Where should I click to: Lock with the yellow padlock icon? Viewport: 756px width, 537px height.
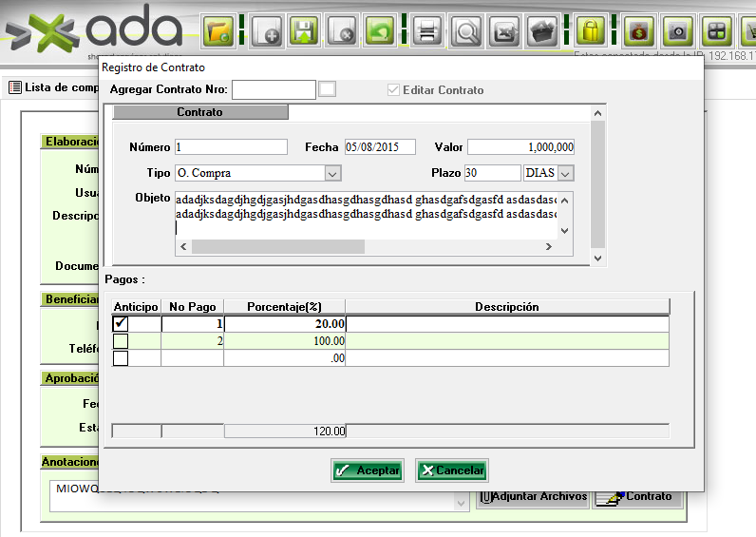pyautogui.click(x=591, y=31)
